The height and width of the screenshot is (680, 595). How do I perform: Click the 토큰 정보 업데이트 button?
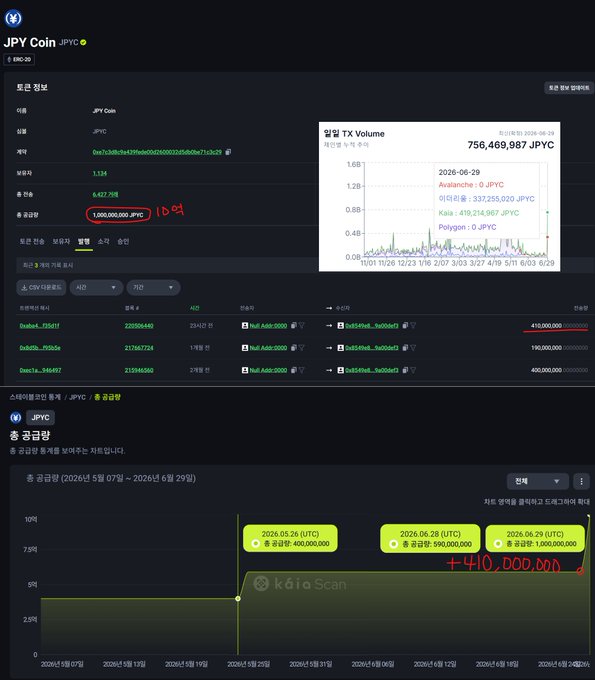pos(569,88)
